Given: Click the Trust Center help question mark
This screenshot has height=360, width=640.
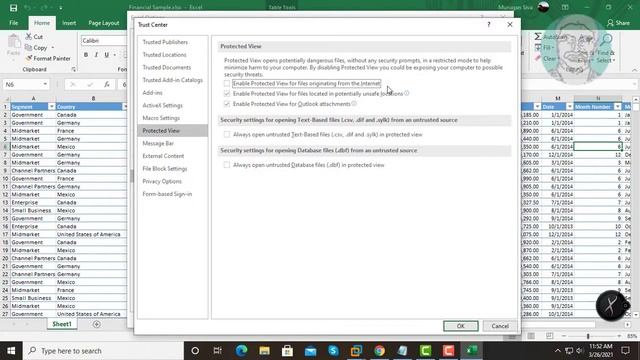Looking at the screenshot, I should click(489, 24).
